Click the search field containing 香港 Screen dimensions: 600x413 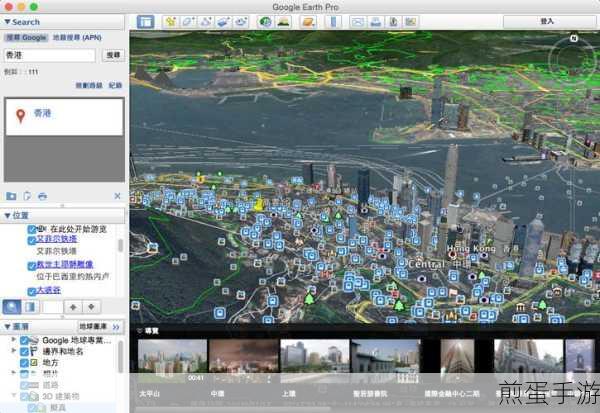click(49, 55)
